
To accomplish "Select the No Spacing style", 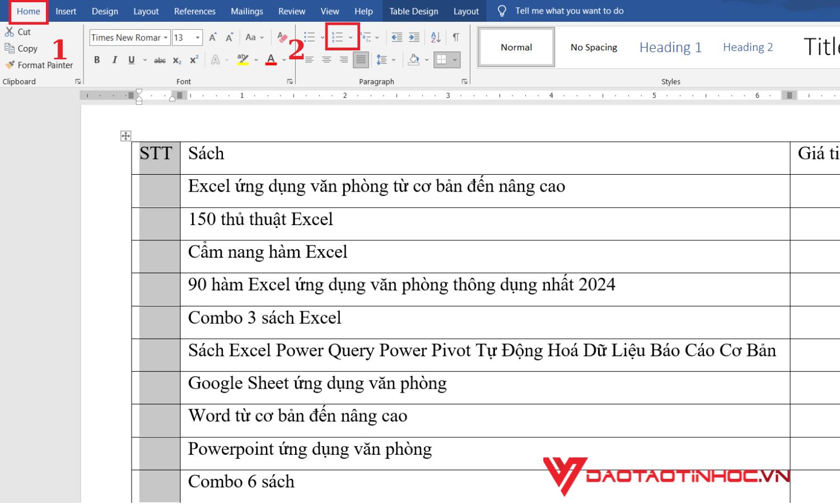I will (593, 47).
